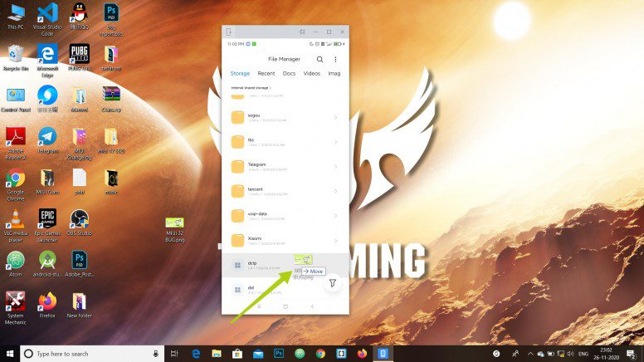Open the notification action center
Screen dimensions: 644x362
coord(632,354)
